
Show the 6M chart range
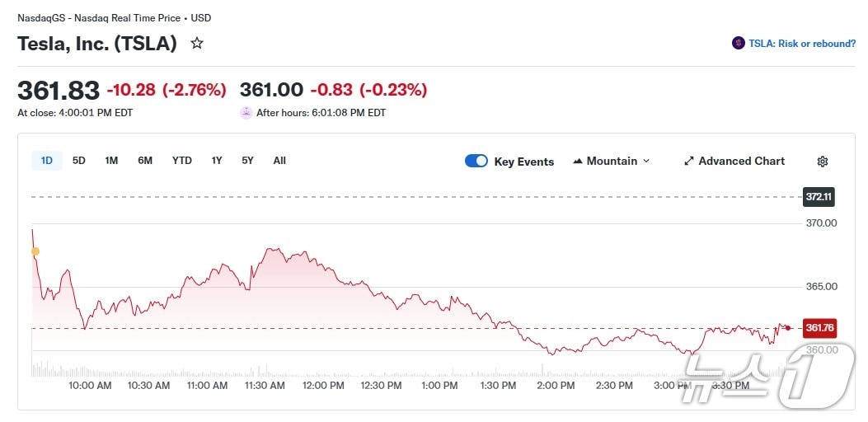pos(145,161)
